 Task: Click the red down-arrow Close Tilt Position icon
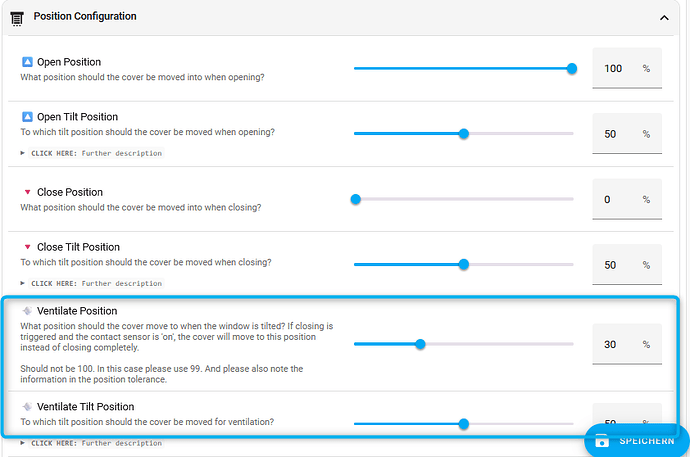(27, 247)
